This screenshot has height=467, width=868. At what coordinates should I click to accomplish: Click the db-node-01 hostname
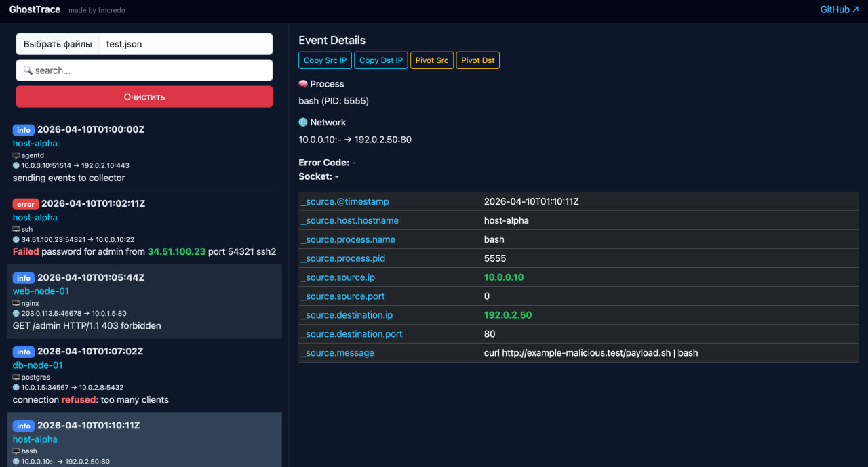pos(38,365)
